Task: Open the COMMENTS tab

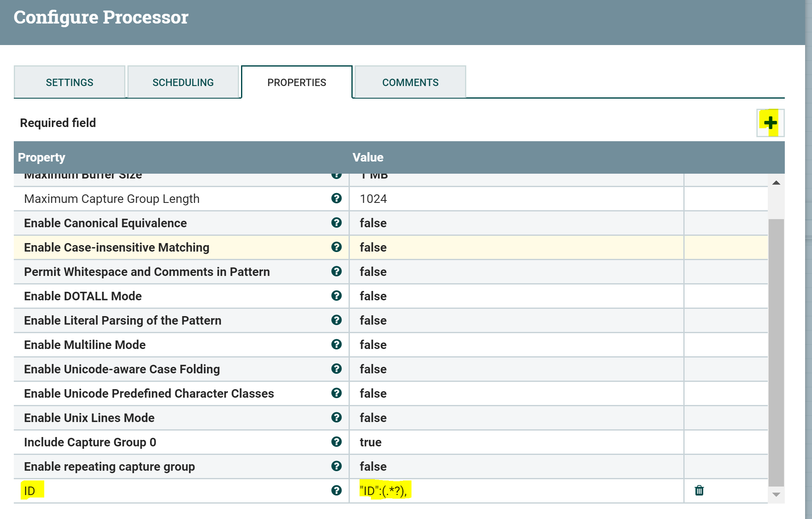Action: tap(410, 82)
